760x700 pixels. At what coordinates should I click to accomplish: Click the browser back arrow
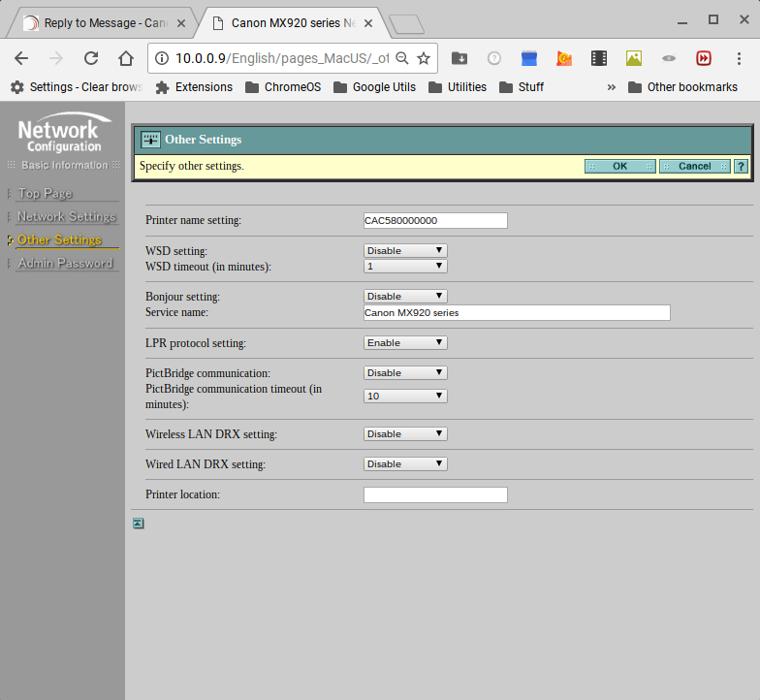tap(21, 58)
